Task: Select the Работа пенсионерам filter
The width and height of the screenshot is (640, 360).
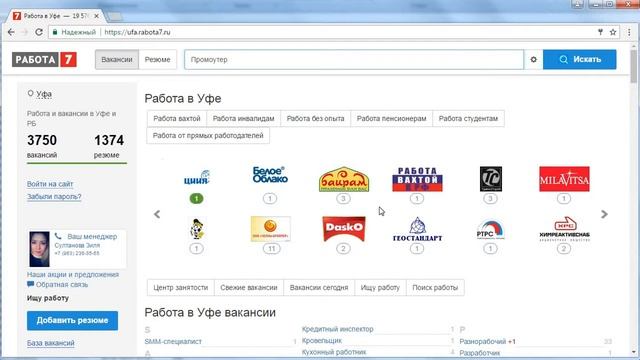Action: 391,118
